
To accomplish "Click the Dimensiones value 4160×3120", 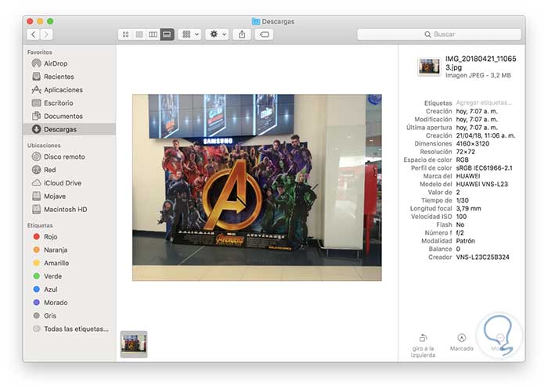I will 473,144.
